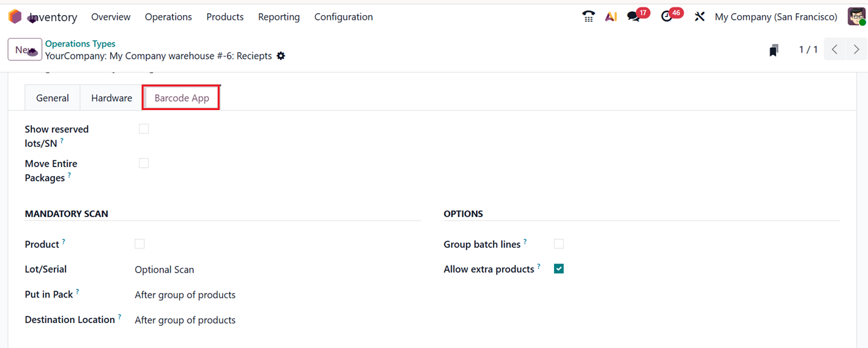868x348 pixels.
Task: Open the Configuration menu
Action: (344, 16)
